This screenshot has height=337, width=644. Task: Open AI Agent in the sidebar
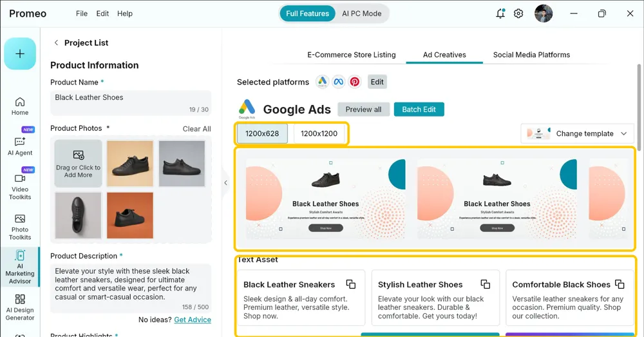tap(20, 146)
